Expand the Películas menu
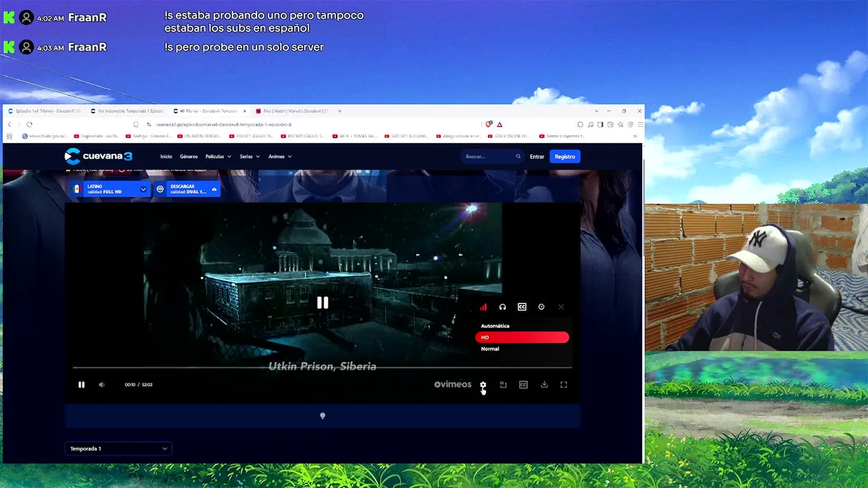Image resolution: width=868 pixels, height=488 pixels. 218,157
